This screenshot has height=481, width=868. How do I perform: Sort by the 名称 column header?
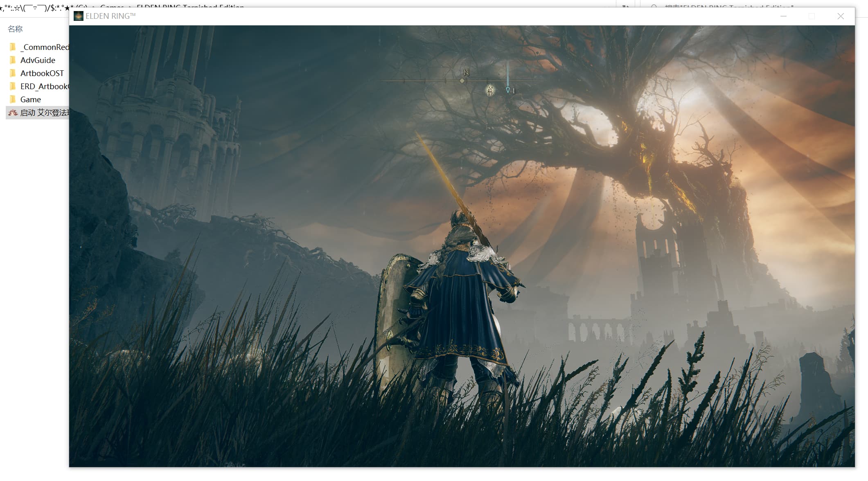point(15,29)
